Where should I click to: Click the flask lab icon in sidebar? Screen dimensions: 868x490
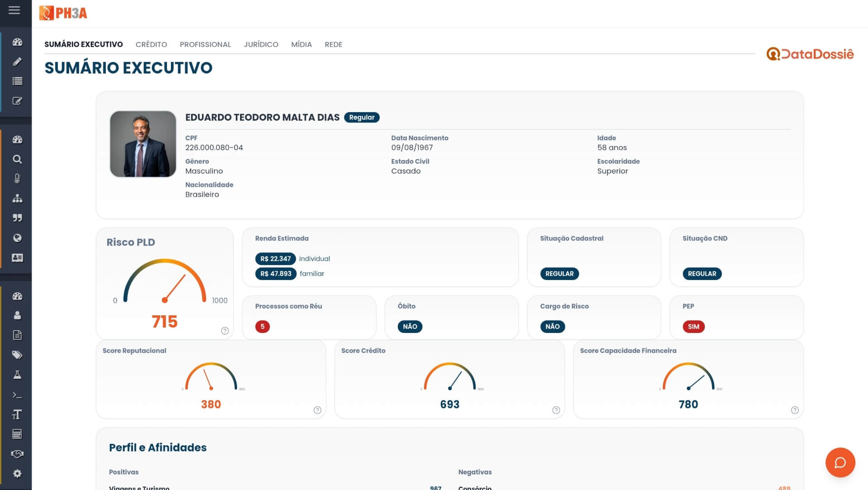coord(17,375)
